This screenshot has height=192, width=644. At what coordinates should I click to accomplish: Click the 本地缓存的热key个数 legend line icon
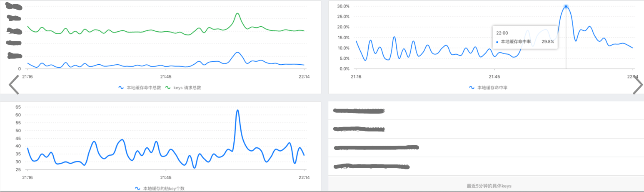[x=137, y=188]
